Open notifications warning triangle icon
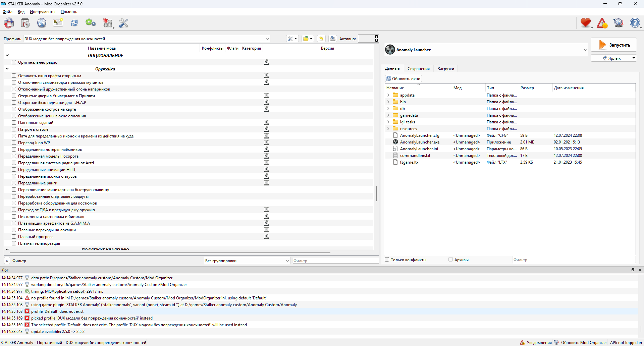The image size is (644, 346). click(602, 23)
